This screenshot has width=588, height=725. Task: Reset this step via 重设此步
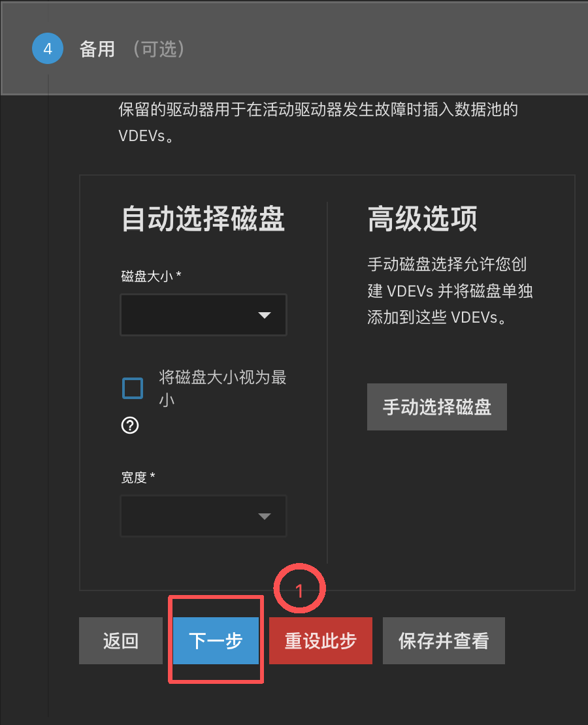point(321,641)
